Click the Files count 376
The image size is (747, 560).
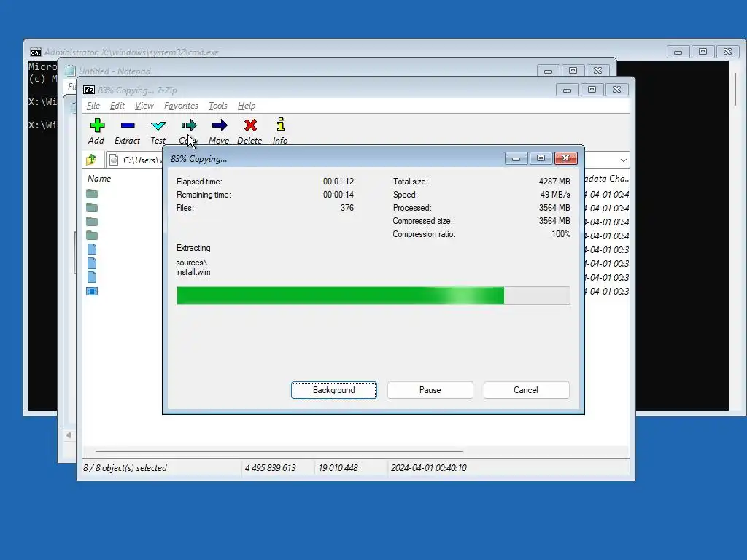347,208
